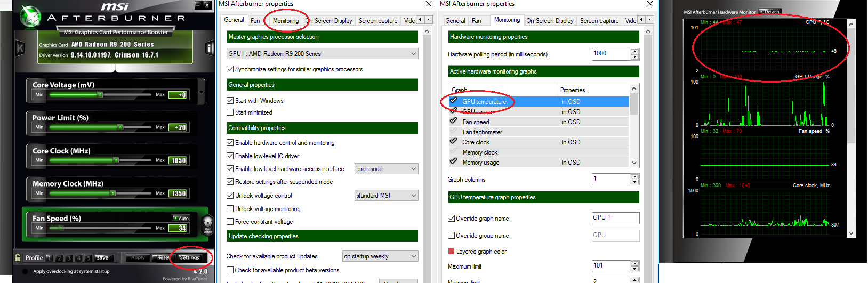This screenshot has width=868, height=283.
Task: Open information panel with the i side button
Action: pos(209,48)
